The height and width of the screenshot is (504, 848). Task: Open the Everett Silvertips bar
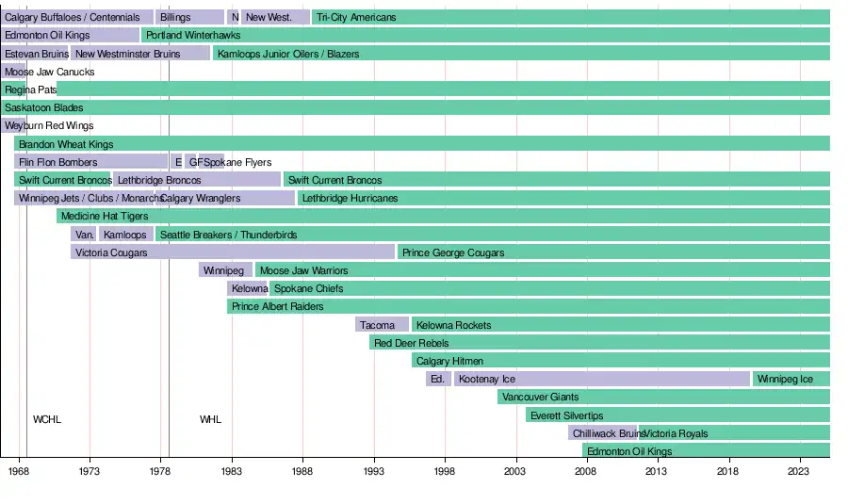677,415
